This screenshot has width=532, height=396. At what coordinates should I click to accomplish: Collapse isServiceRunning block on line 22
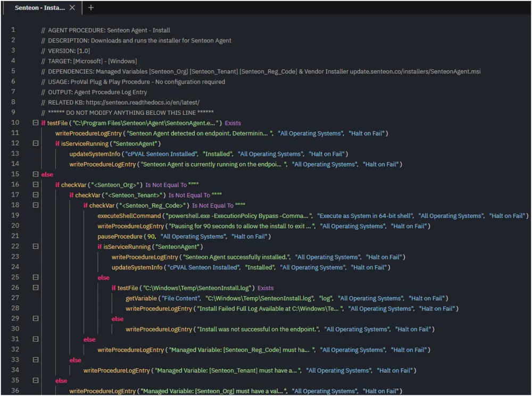point(35,247)
